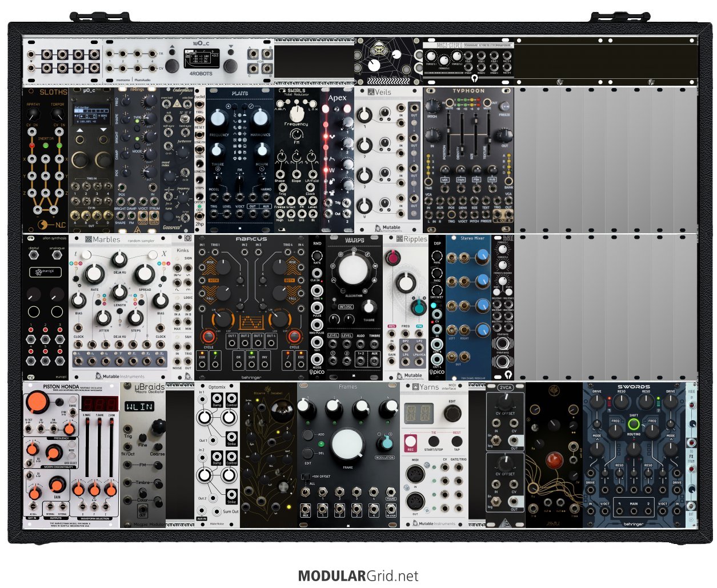Click the big white FRAME knob on Frames
The height and width of the screenshot is (588, 717).
point(347,445)
